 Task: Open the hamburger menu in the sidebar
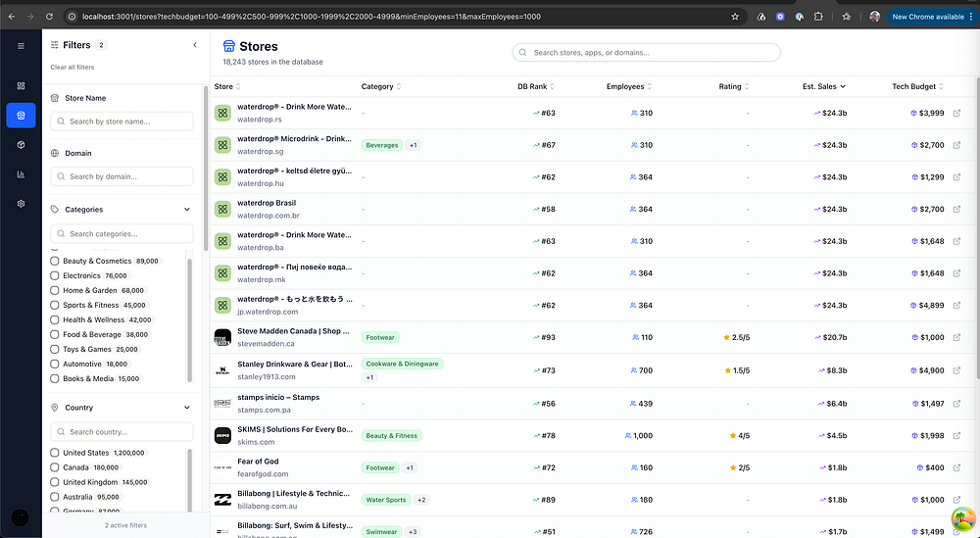21,46
